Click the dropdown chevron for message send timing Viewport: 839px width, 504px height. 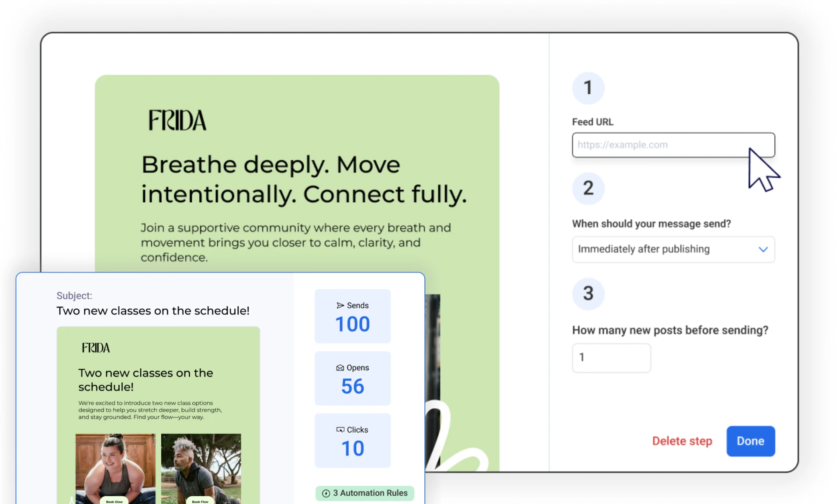coord(763,249)
